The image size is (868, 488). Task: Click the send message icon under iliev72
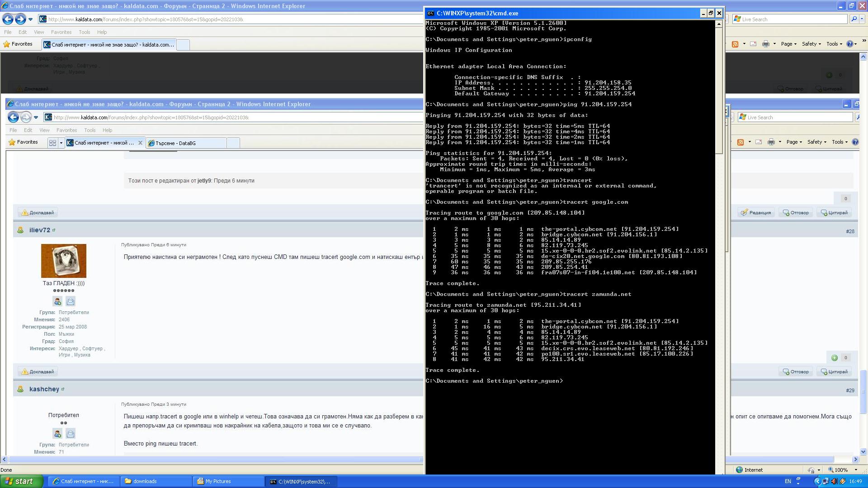point(71,301)
